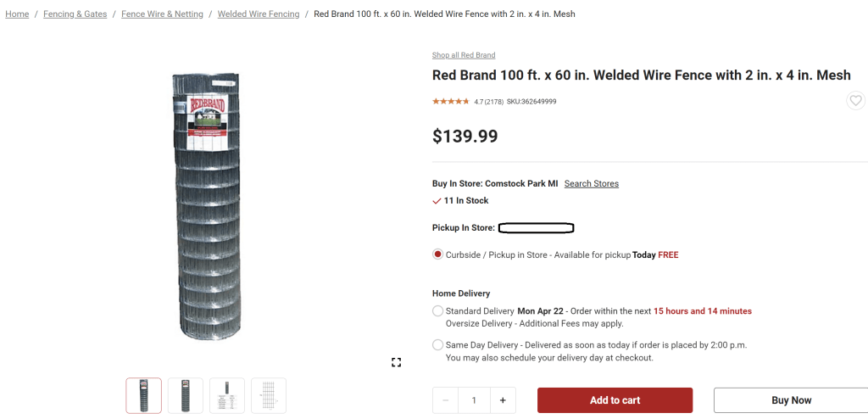Image resolution: width=868 pixels, height=419 pixels.
Task: Select Curbside / Pickup in Store option
Action: [x=437, y=254]
